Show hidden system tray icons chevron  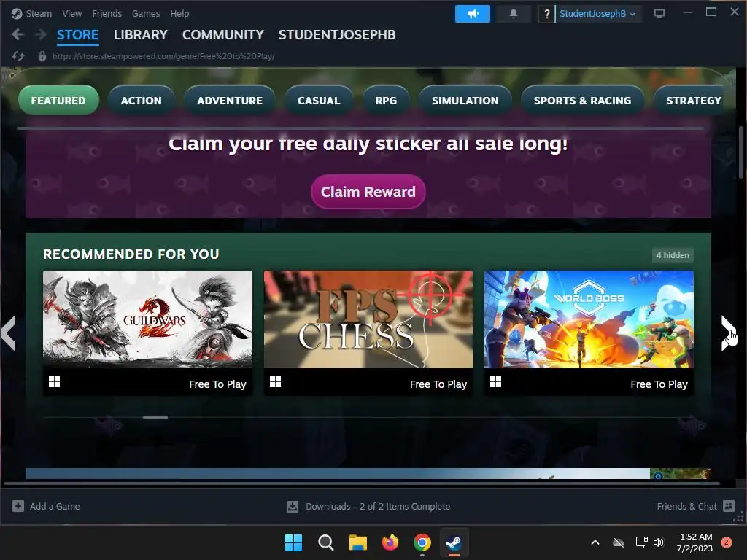[x=595, y=542]
